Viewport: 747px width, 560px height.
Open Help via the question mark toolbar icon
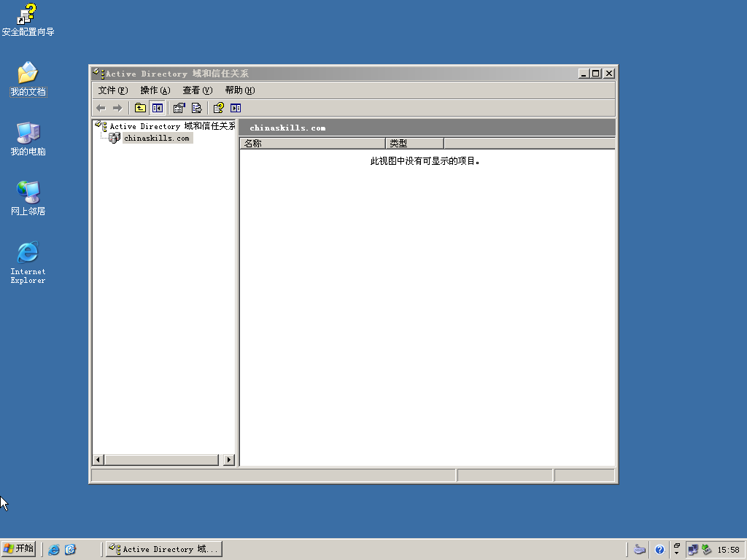click(218, 108)
